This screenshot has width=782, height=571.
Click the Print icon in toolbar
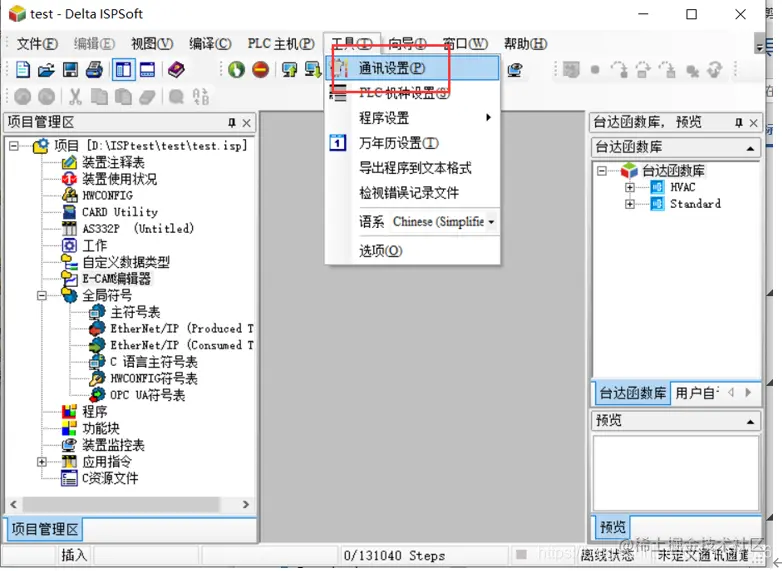coord(94,70)
